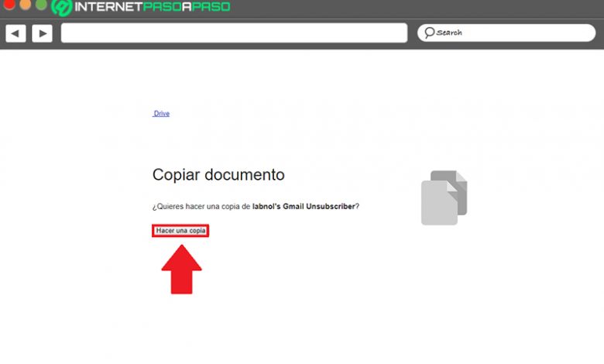The height and width of the screenshot is (364, 604).
Task: Click the Hacer una copia button
Action: tap(180, 231)
